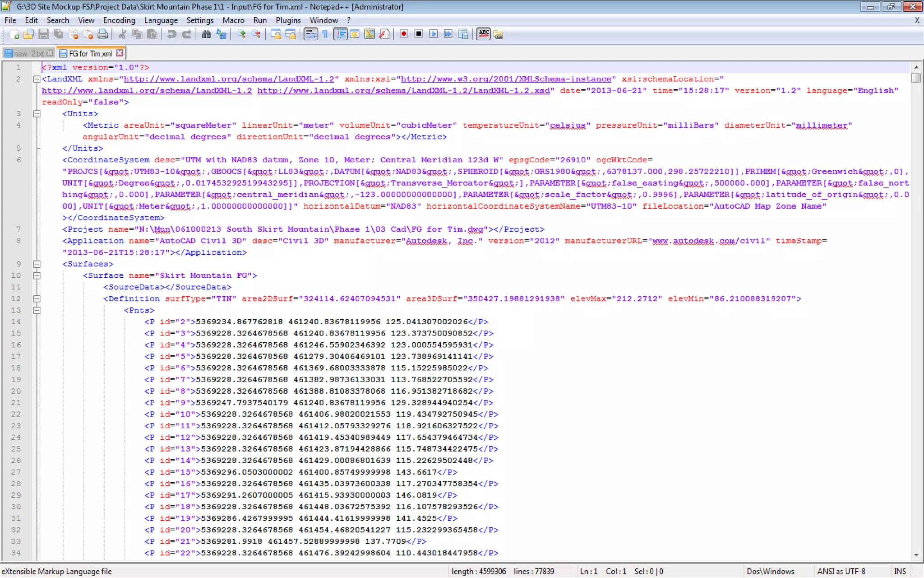The image size is (924, 578).
Task: Collapse the LandXML node fold marker
Action: coord(37,79)
